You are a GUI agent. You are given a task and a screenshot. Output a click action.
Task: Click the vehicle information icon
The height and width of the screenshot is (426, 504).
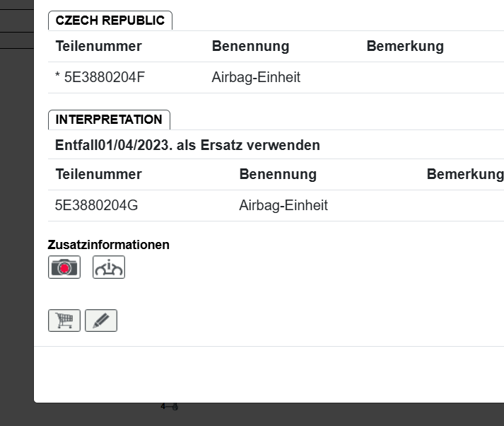pos(109,267)
